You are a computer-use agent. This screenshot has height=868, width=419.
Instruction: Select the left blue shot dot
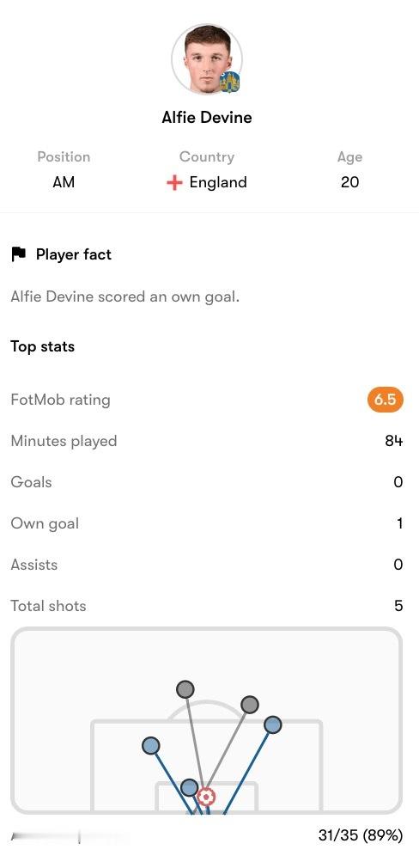[151, 746]
